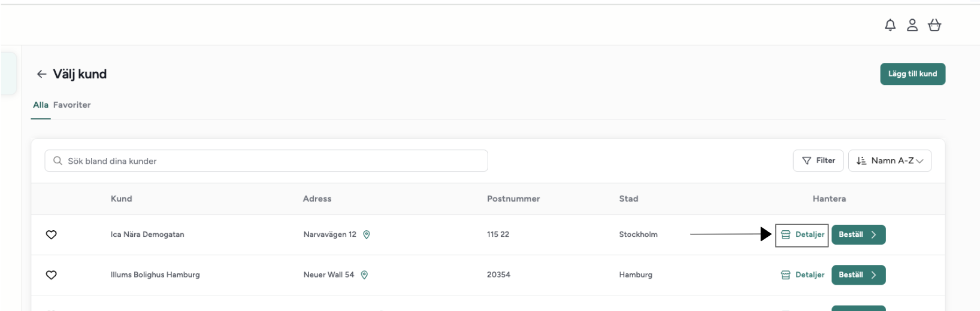Screen dimensions: 980x311
Task: Open Detaljer for Illums Bolighus Hamburg
Action: [x=803, y=275]
